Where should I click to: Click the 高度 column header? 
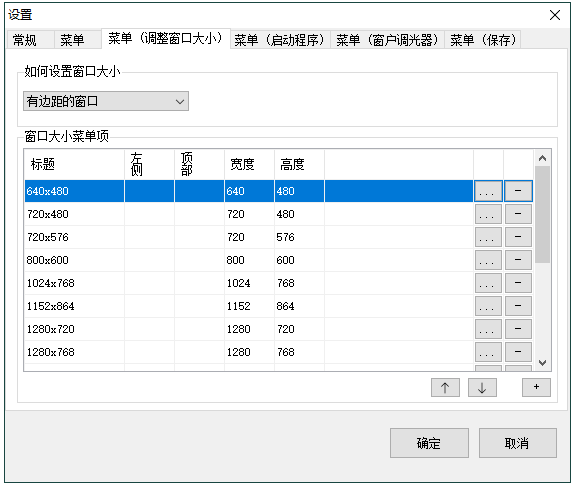tap(299, 164)
